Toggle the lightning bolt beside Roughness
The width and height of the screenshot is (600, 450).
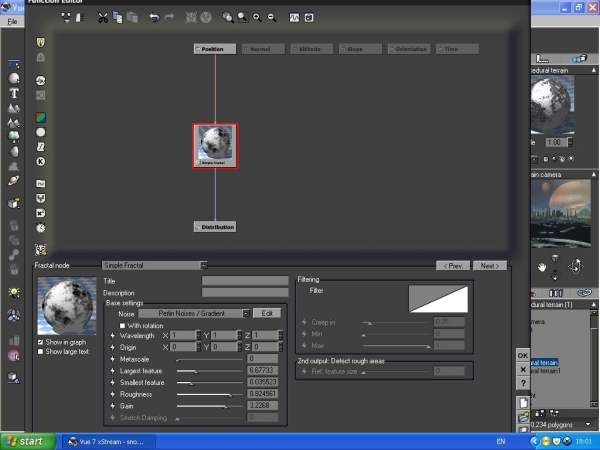point(112,394)
